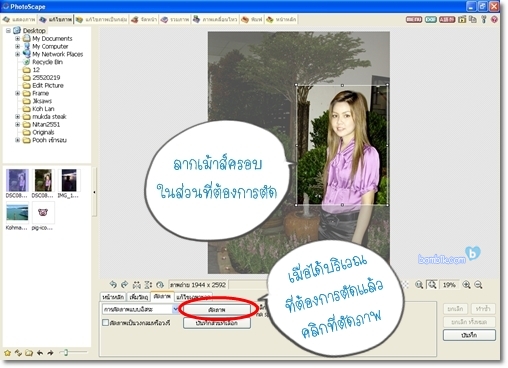
Task: Tick the checkbox below the crop mode dropdown
Action: (106, 323)
